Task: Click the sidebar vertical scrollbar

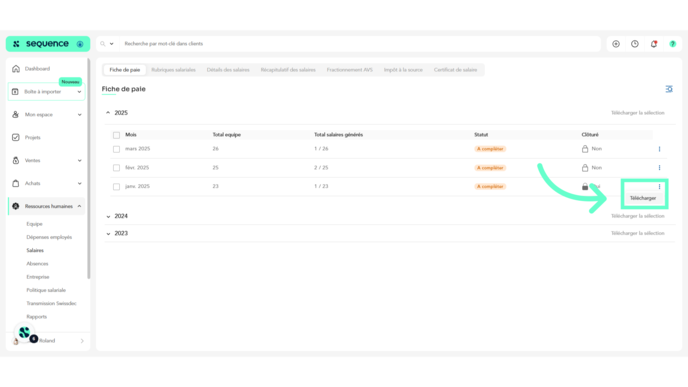Action: pyautogui.click(x=89, y=169)
